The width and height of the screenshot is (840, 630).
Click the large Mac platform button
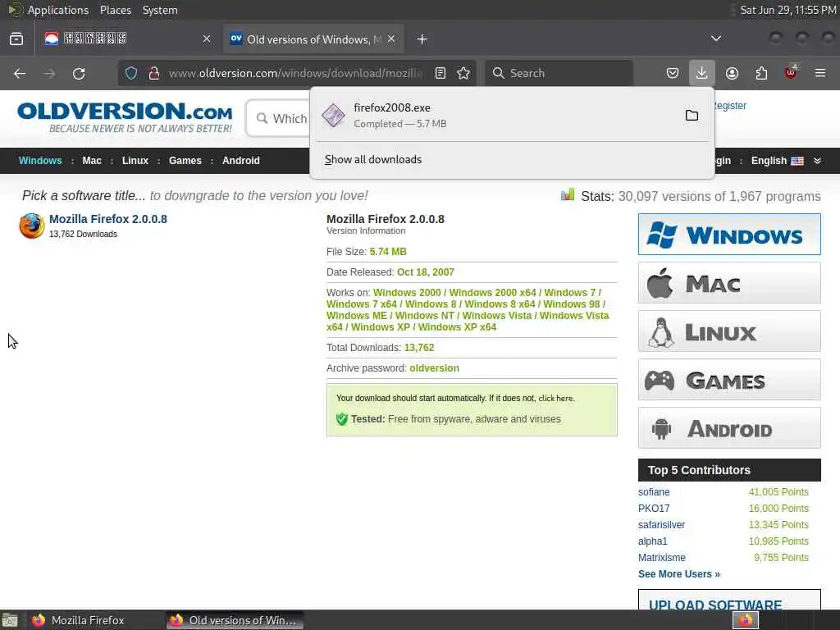click(x=729, y=283)
